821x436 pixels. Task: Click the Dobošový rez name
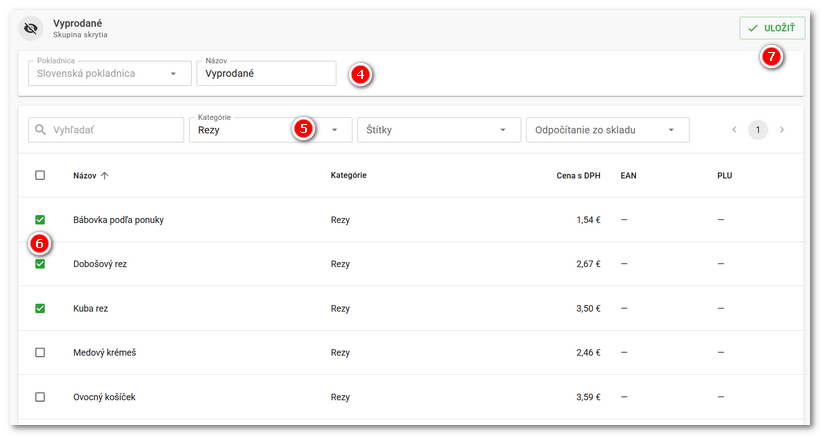click(x=100, y=264)
